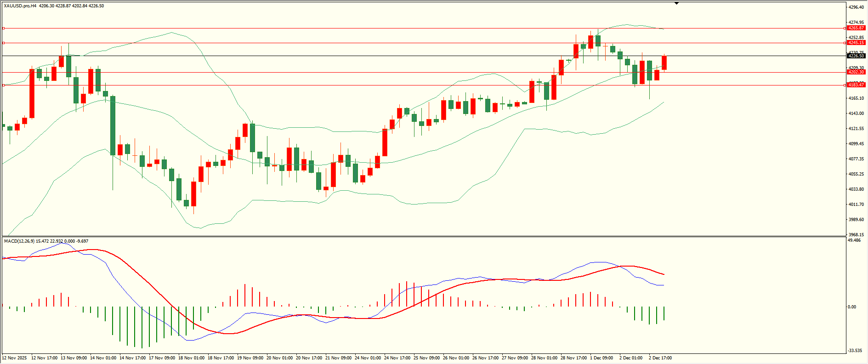
Task: Select left handle of 4245.15 horizontal line
Action: point(4,43)
